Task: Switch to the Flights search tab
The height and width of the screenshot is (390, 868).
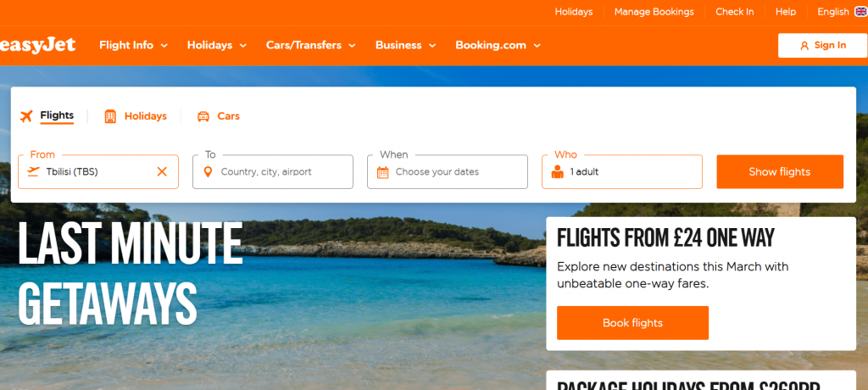Action: [x=57, y=115]
